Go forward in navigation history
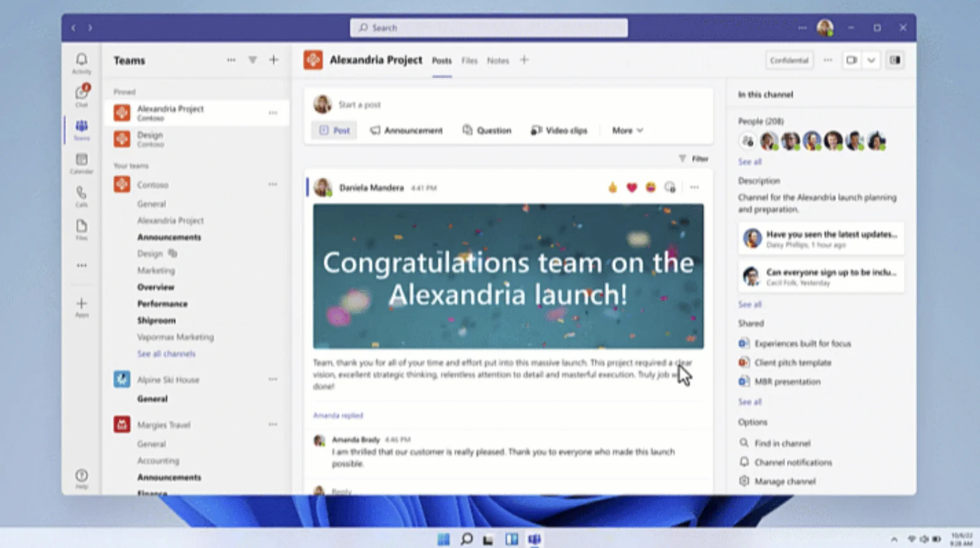The image size is (980, 548). 90,28
